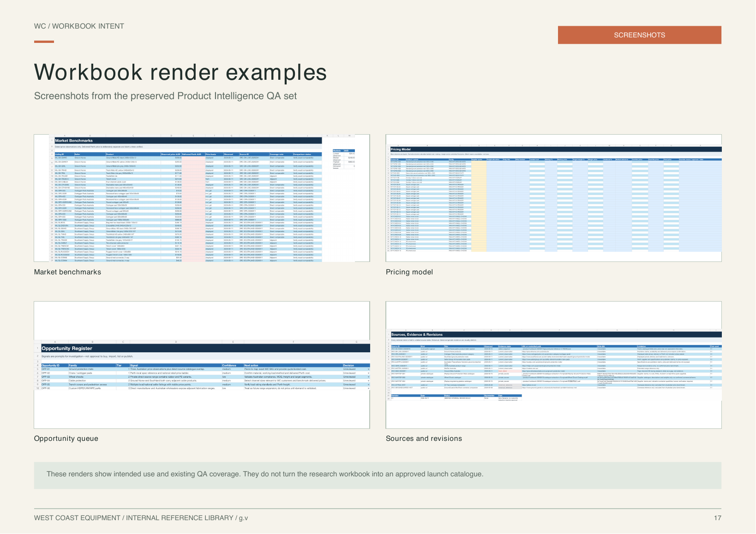
Task: Select the 'Decision' column header
Action: click(356, 365)
